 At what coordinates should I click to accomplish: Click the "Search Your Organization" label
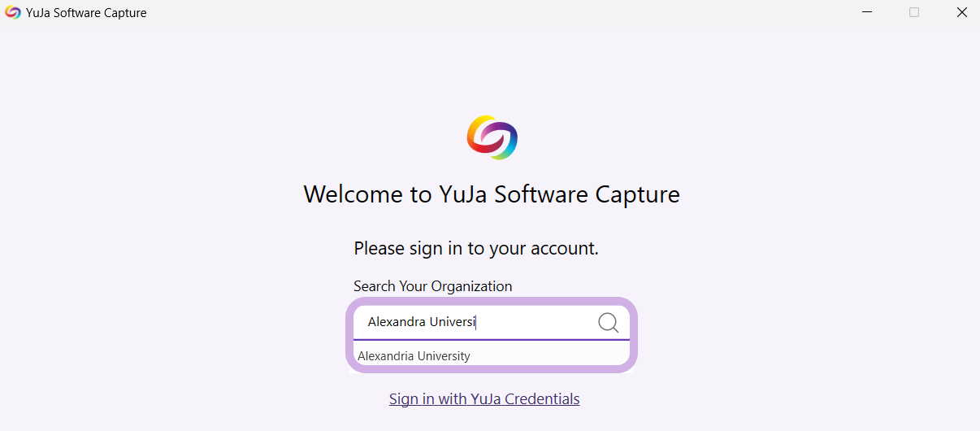[432, 286]
